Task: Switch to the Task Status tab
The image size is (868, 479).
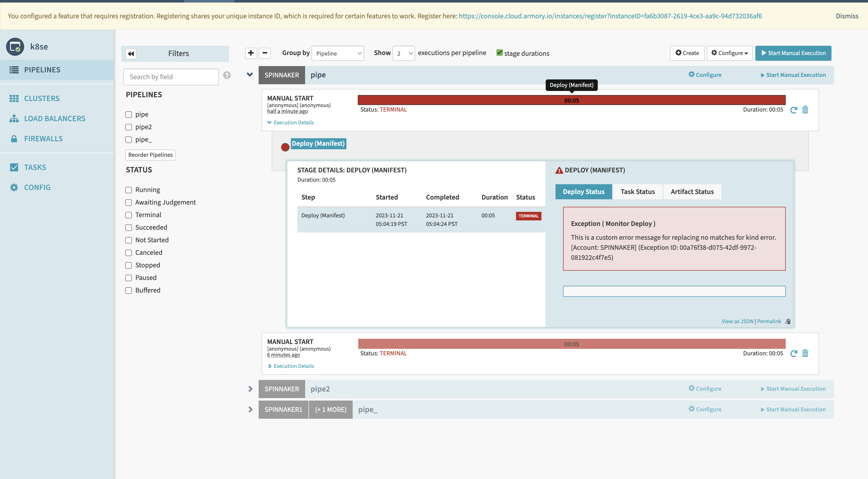Action: [637, 191]
